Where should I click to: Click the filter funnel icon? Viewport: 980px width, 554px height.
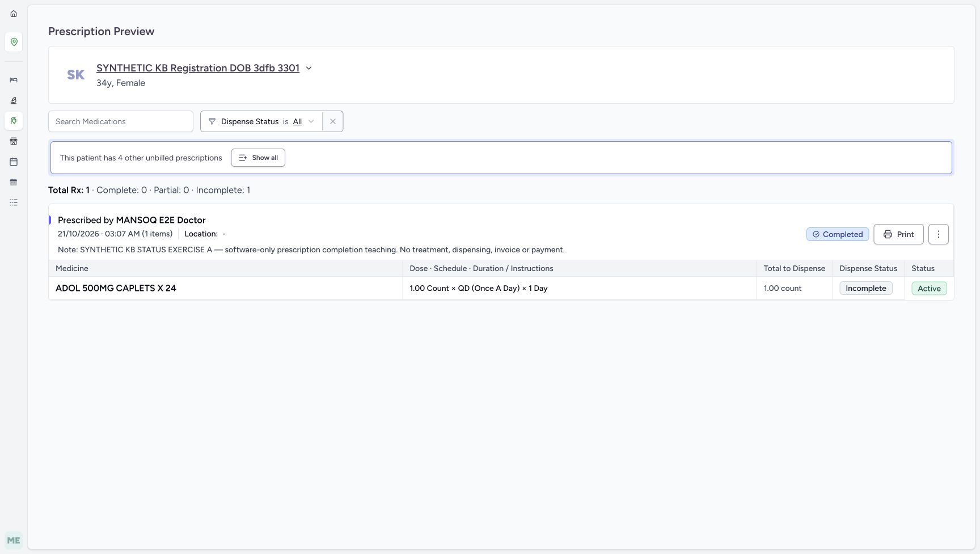(212, 121)
